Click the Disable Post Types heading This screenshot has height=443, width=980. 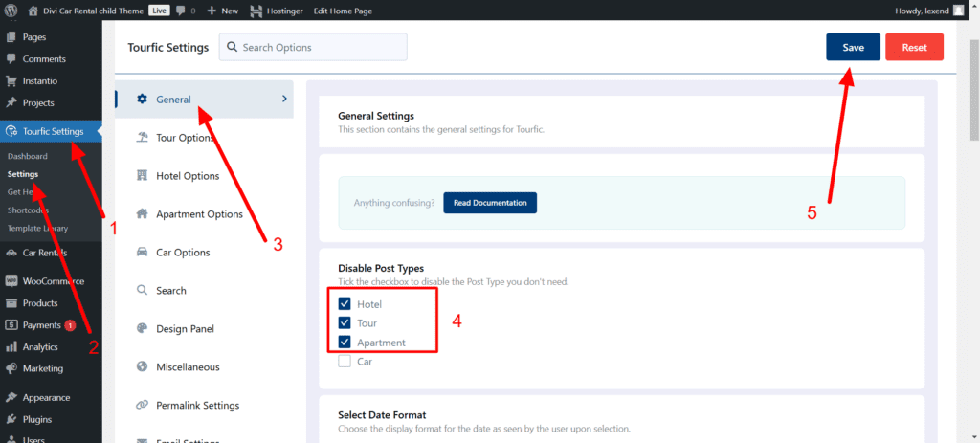381,268
